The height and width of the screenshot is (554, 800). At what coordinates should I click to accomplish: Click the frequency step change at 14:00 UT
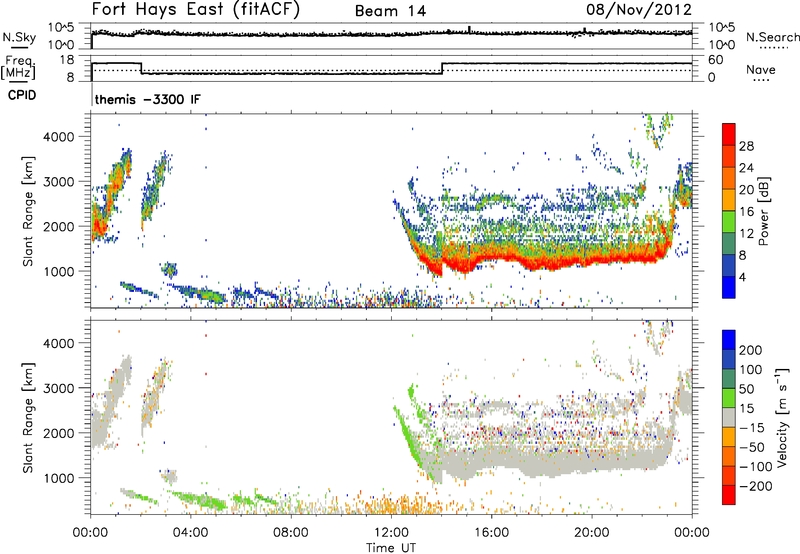click(x=442, y=68)
